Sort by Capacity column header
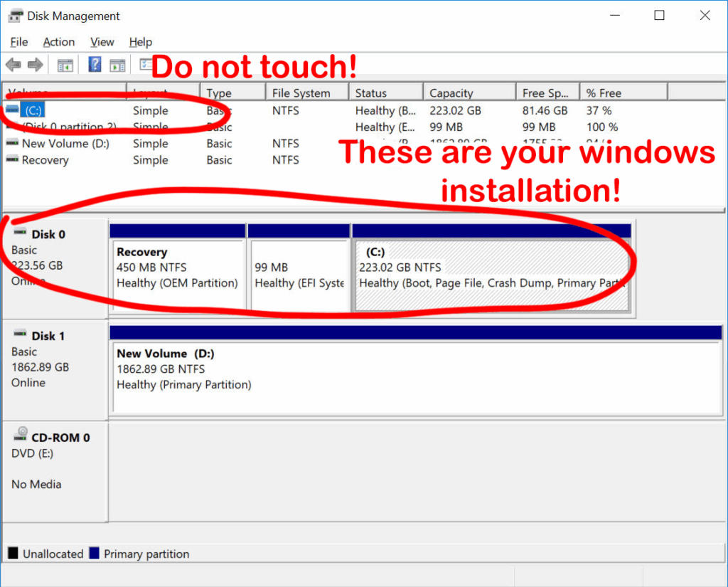Viewport: 728px width, 587px height. click(x=451, y=93)
